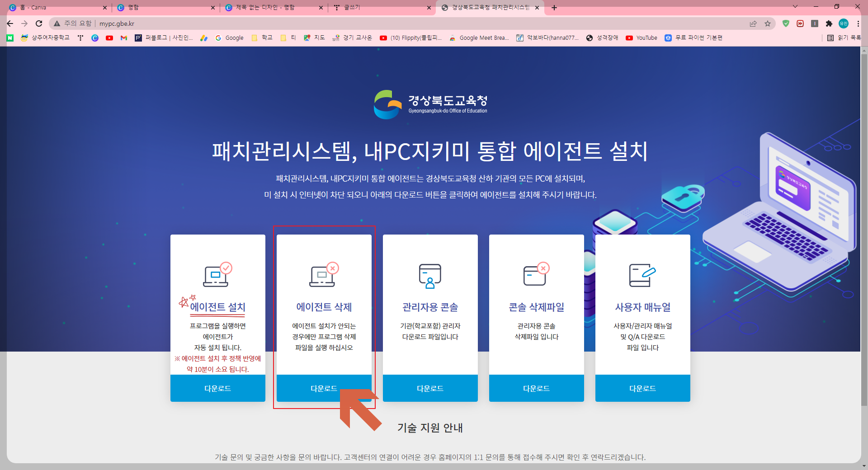Expand the 티 bookmark folder
Viewport: 868px width, 470px height.
[288, 38]
